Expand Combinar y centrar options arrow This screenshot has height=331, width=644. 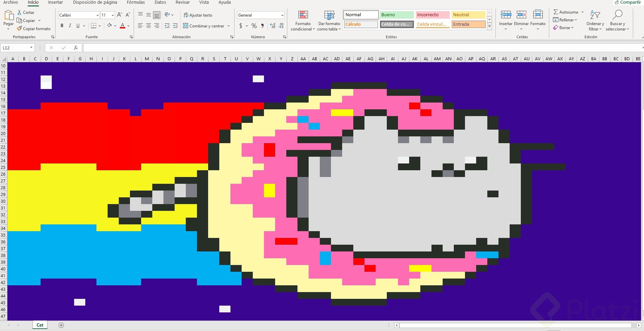(x=229, y=26)
